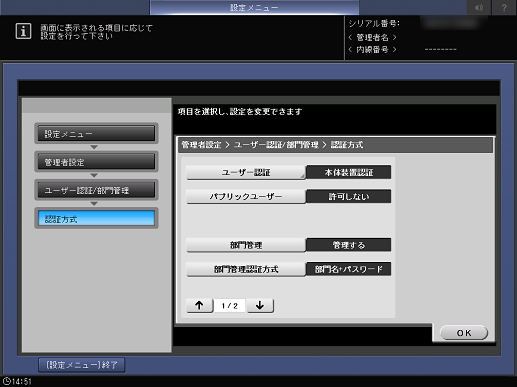Screen dimensions: 517x387
Task: Click the シリアル番号 label
Action: [x=374, y=24]
